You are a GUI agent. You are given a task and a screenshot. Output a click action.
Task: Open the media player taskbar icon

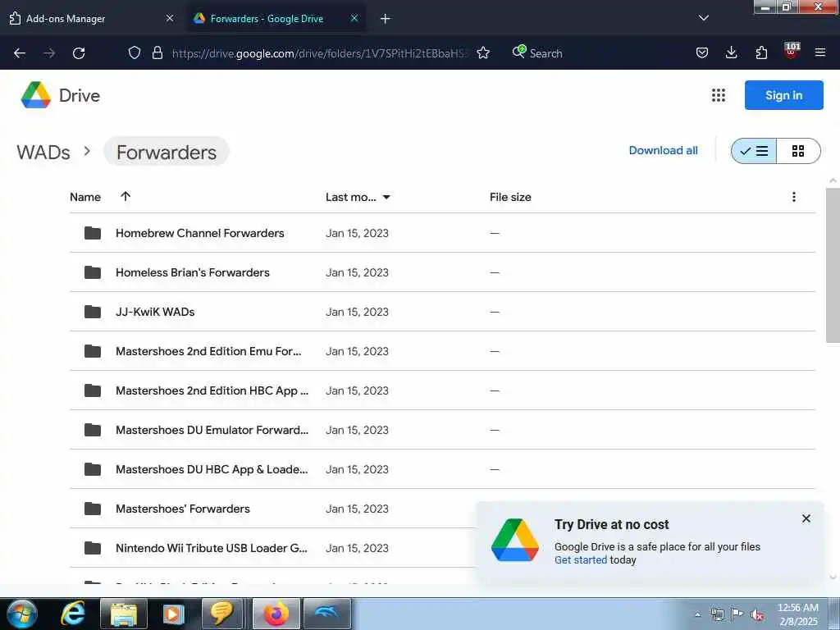(x=173, y=614)
